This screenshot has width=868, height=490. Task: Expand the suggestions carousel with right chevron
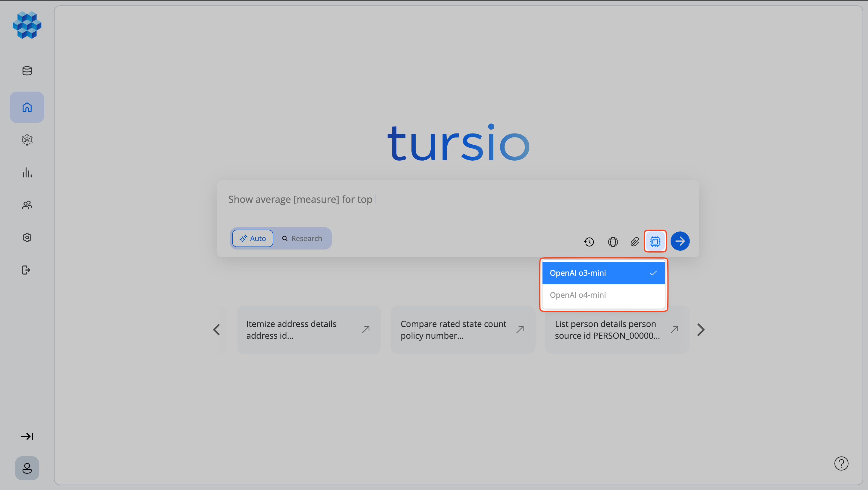pyautogui.click(x=701, y=329)
